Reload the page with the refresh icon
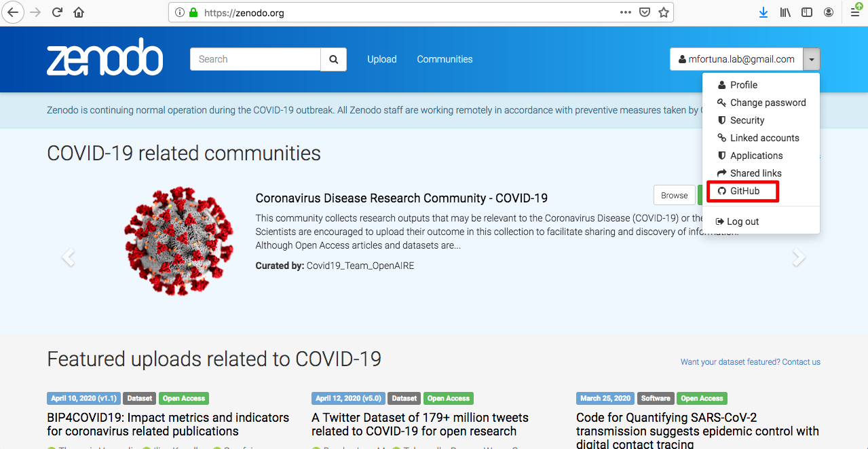This screenshot has width=868, height=449. (x=57, y=12)
